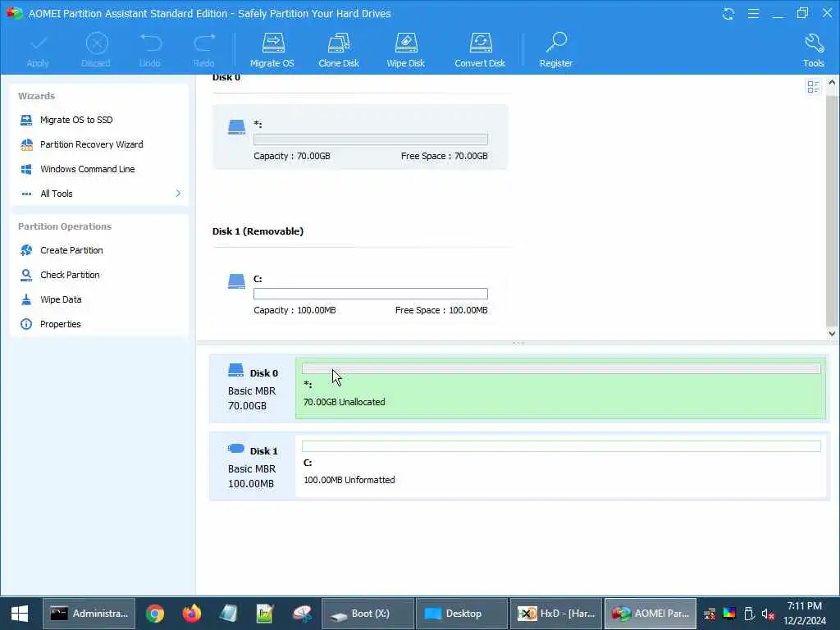This screenshot has height=630, width=840.
Task: Open the green chart taskbar icon
Action: [265, 614]
